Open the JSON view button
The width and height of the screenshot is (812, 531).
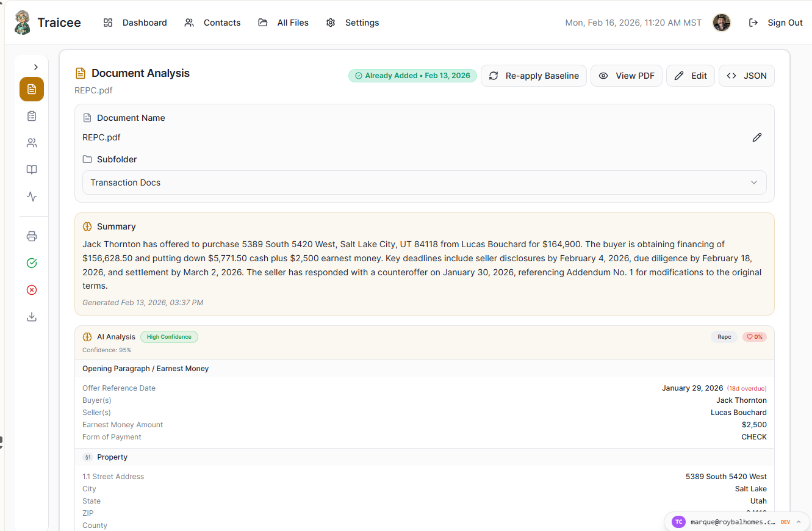click(x=746, y=76)
